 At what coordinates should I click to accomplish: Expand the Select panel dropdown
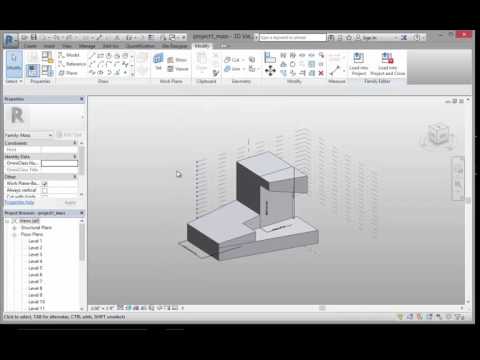point(14,81)
